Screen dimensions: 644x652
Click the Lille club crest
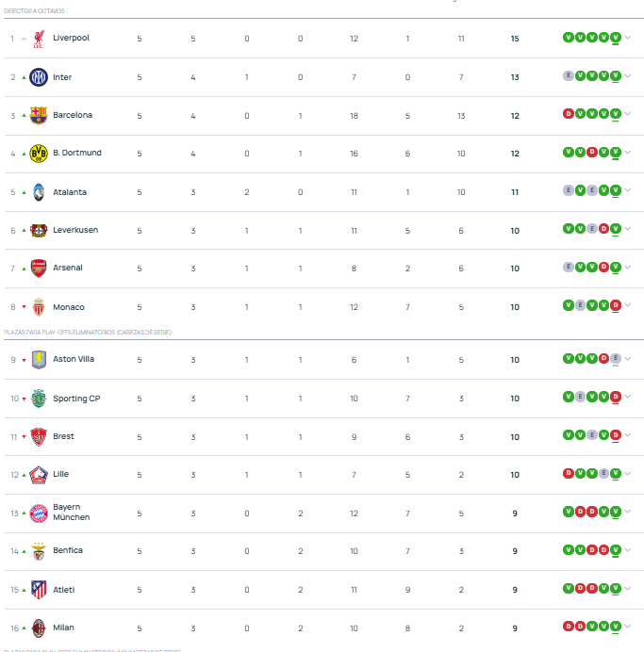[39, 475]
